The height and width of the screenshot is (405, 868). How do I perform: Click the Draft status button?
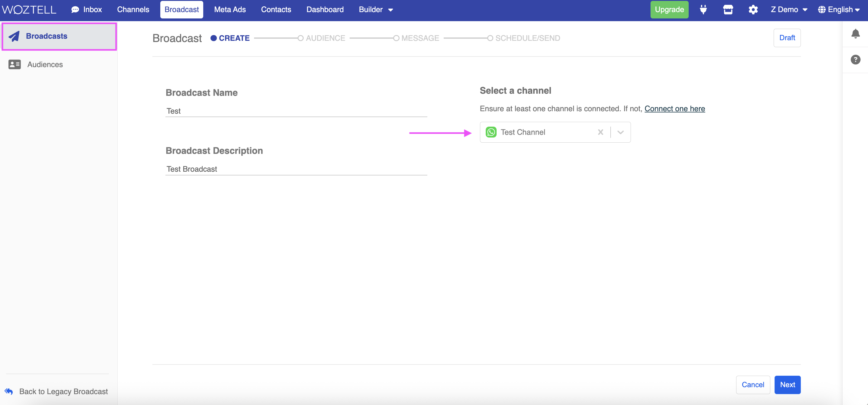[x=787, y=38]
